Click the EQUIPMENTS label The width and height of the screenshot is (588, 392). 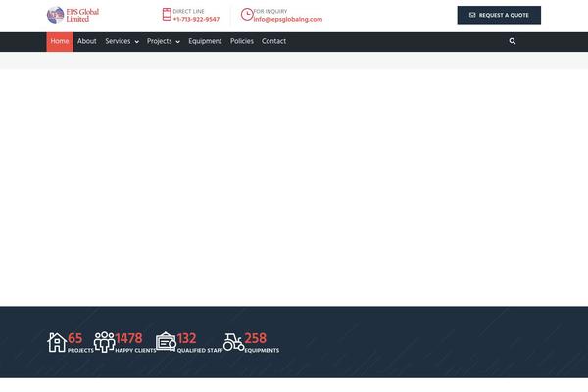[262, 351]
